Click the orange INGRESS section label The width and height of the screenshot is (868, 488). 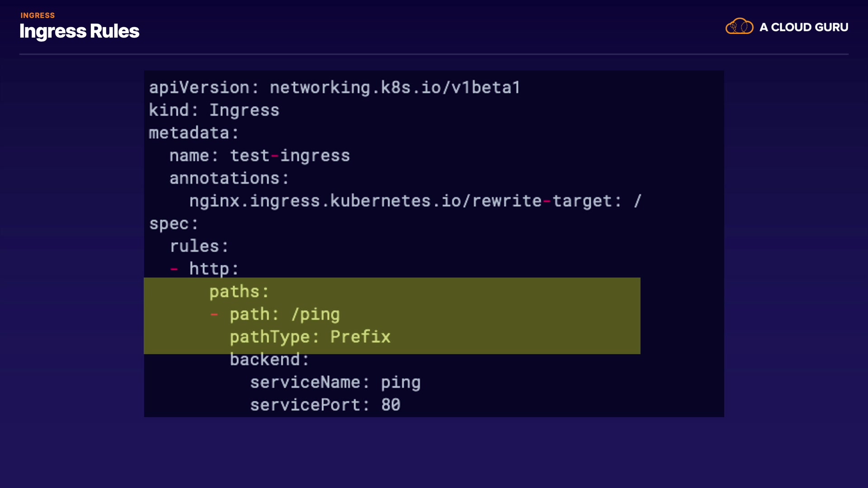tap(38, 15)
